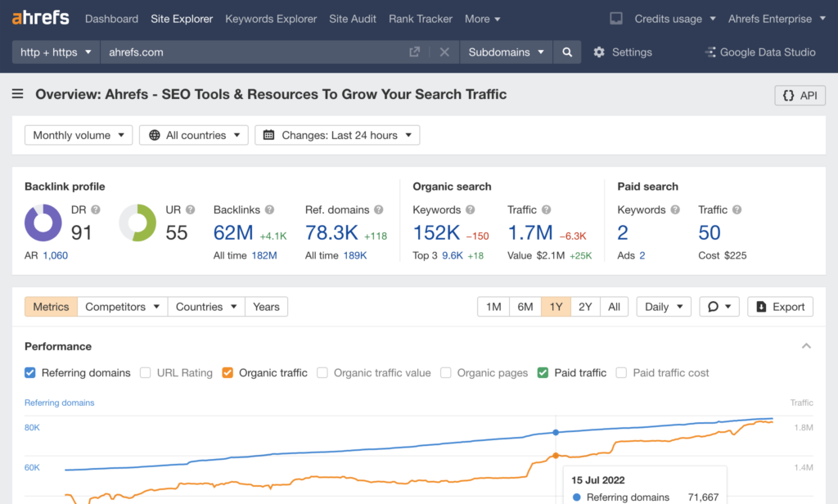Go to Dashboard
Viewport: 838px width, 504px height.
(111, 19)
